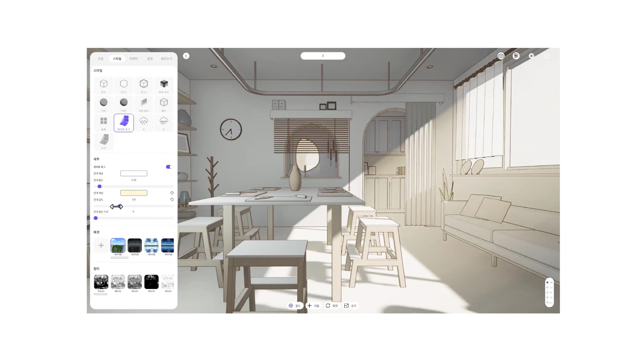644x362 pixels.
Task: Click the camera capture icon top right
Action: 501,56
